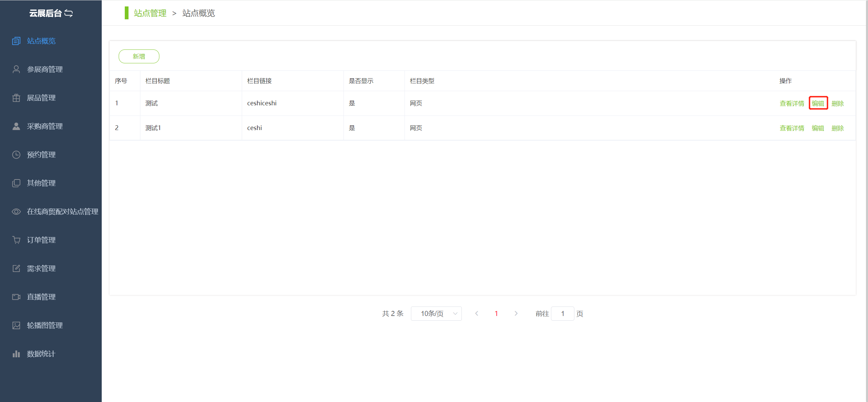The width and height of the screenshot is (868, 402).
Task: Click the 在线商贸配对站点管理 eye icon
Action: pos(16,212)
